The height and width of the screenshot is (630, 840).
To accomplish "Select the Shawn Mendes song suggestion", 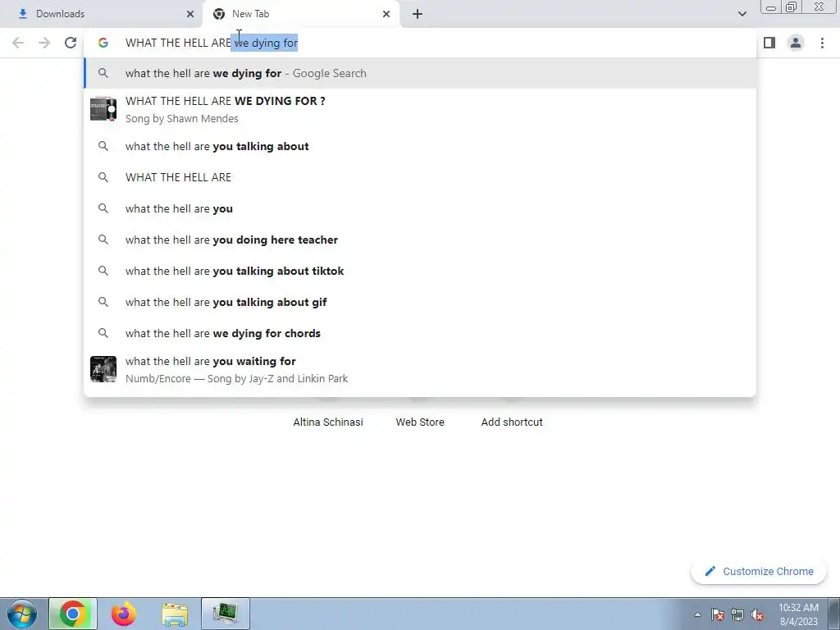I will click(420, 109).
